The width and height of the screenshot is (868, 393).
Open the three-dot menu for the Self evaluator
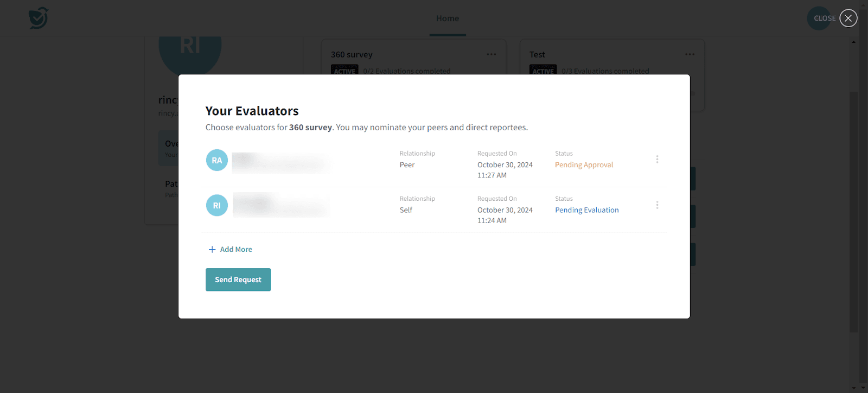pos(657,205)
